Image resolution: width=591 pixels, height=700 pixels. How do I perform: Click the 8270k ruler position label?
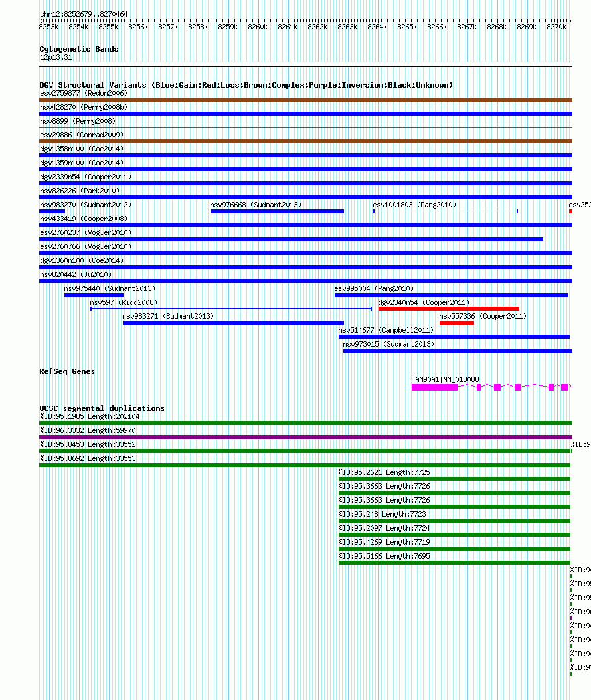pyautogui.click(x=556, y=27)
